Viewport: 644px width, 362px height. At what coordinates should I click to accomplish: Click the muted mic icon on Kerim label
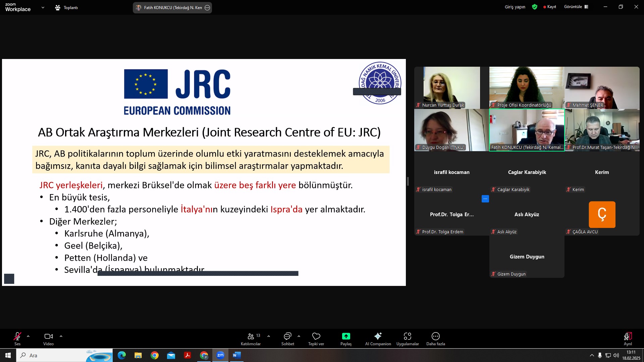(568, 189)
